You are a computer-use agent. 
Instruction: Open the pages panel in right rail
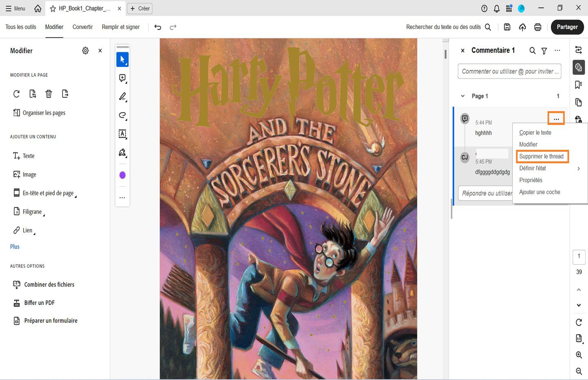pyautogui.click(x=579, y=102)
